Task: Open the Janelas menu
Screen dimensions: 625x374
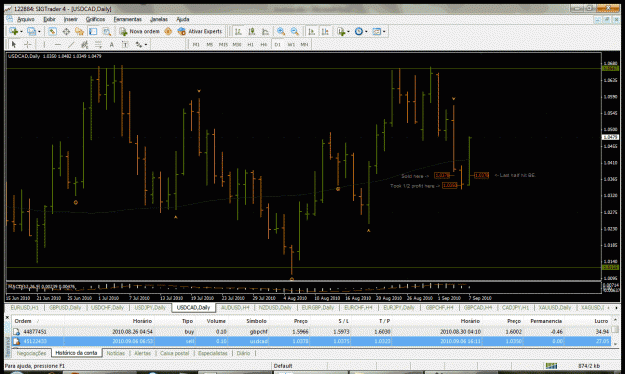Action: [x=159, y=19]
